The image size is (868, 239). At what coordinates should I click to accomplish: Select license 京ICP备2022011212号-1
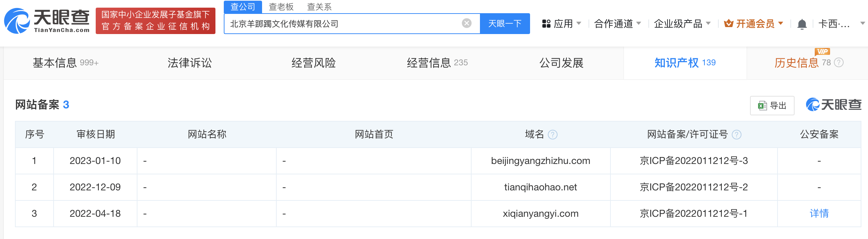[694, 214]
